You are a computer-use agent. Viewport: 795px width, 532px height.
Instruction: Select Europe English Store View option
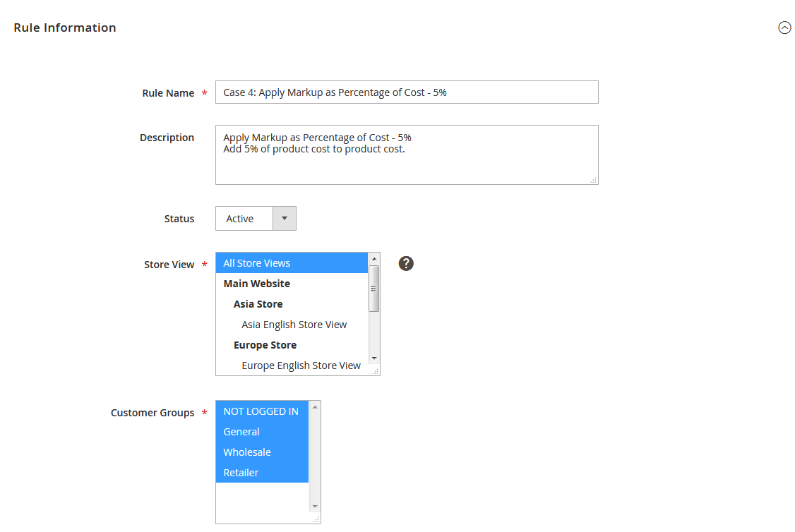pos(301,365)
